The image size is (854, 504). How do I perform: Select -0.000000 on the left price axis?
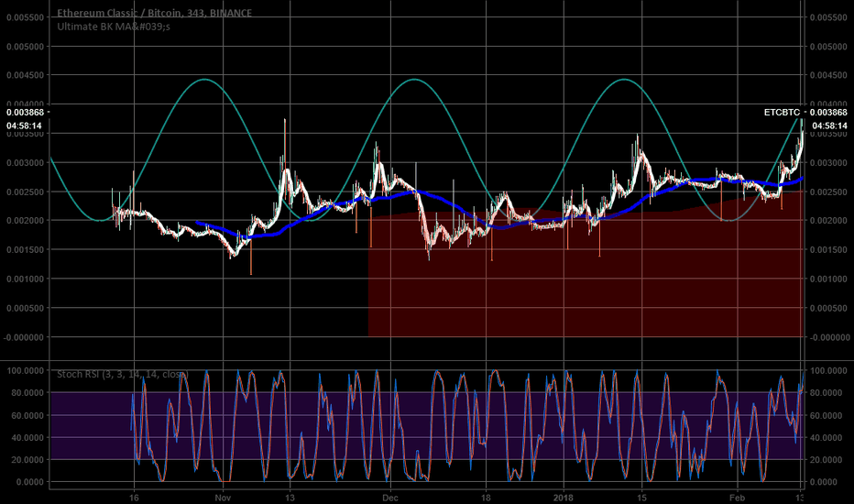point(24,338)
